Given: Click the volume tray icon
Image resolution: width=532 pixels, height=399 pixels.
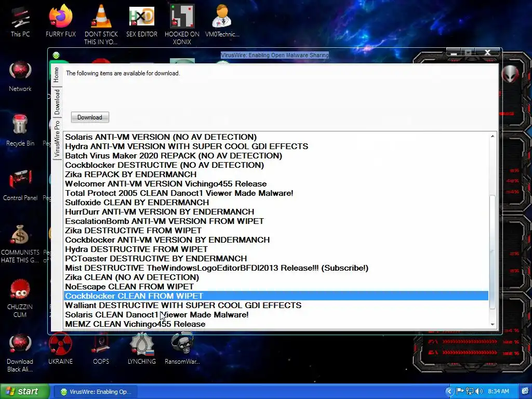Looking at the screenshot, I should [x=479, y=391].
